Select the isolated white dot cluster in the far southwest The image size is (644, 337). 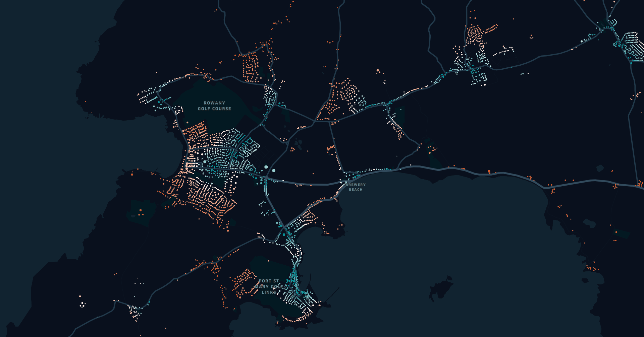[x=82, y=305]
